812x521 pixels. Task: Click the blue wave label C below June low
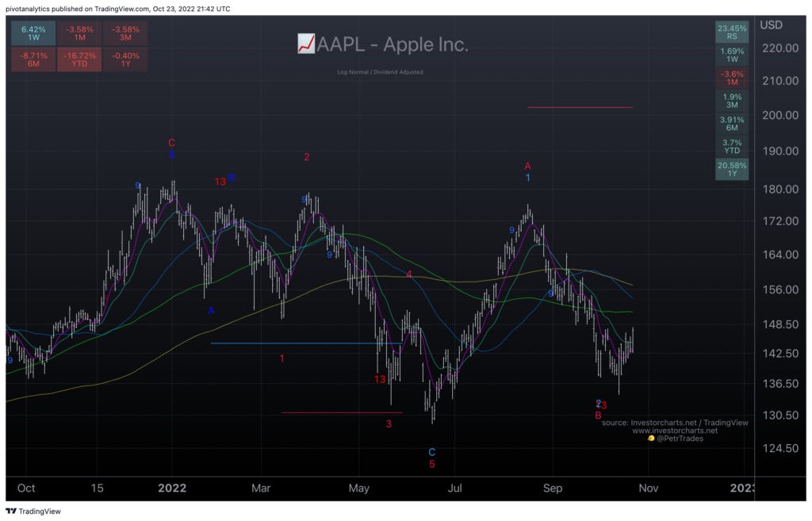pos(432,452)
